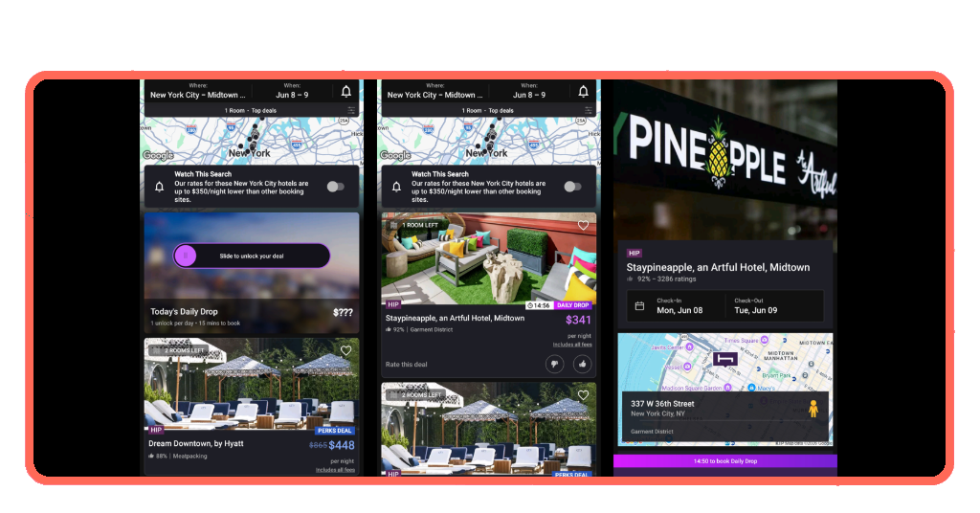Tap 92% | Garment District under the Staypineapple listing
Screen dimensions: 980x513
click(419, 330)
